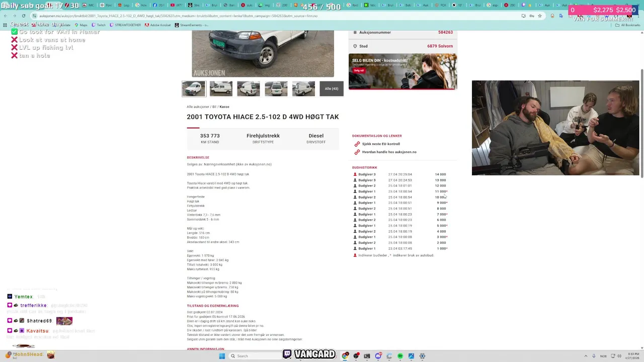Click the '353 773 KM STAND' value
Screen dimensions: 644x362
(210, 138)
